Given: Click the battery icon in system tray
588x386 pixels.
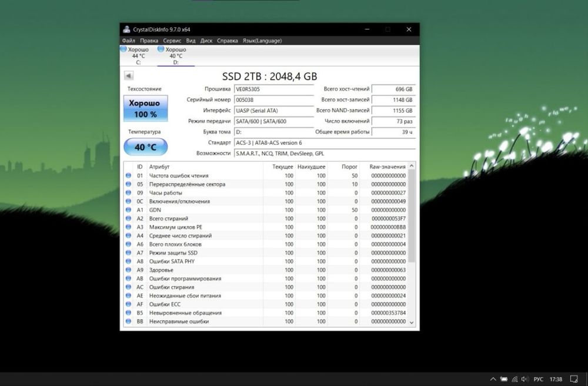Looking at the screenshot, I should (504, 380).
